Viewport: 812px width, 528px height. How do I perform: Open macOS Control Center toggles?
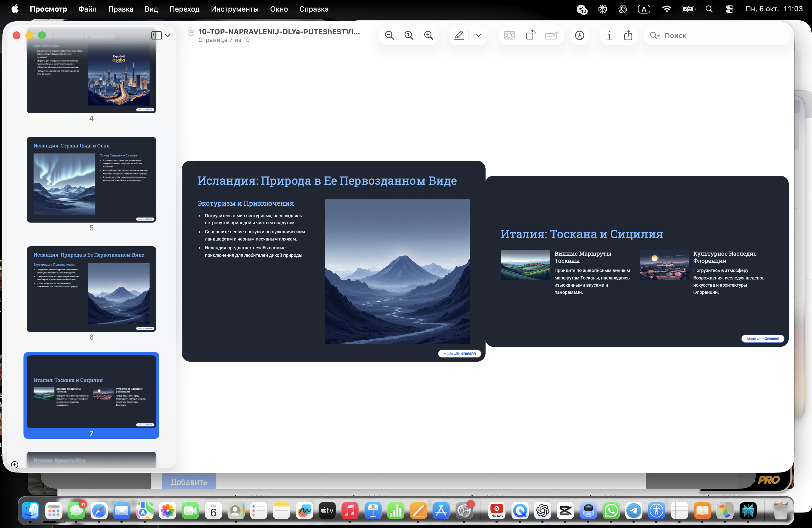click(729, 9)
